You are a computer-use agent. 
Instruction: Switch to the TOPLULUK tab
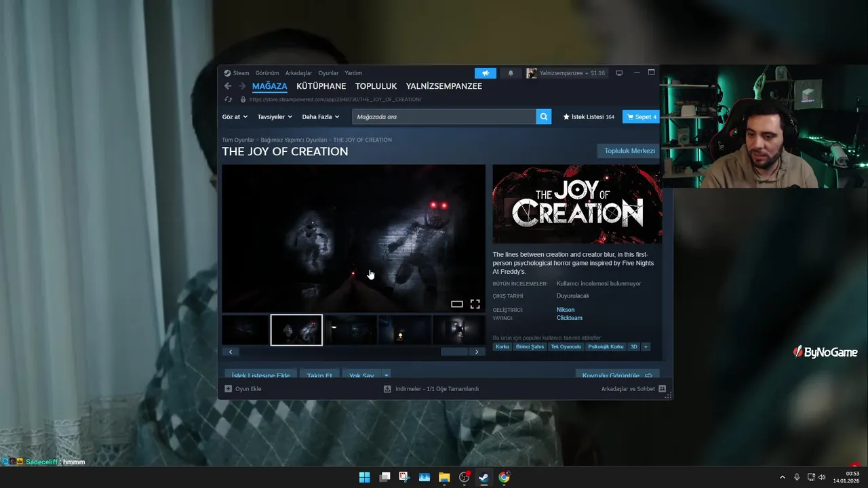[x=376, y=86]
